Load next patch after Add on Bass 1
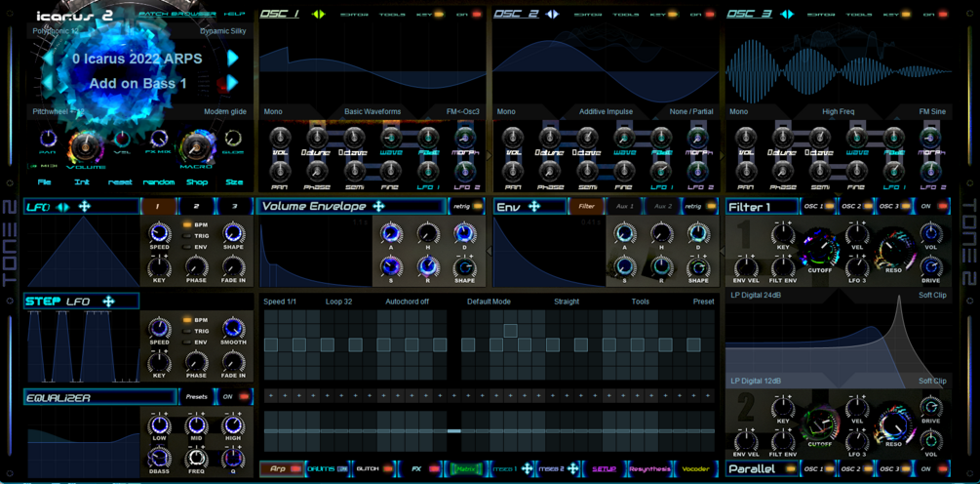This screenshot has height=484, width=980. [x=232, y=83]
